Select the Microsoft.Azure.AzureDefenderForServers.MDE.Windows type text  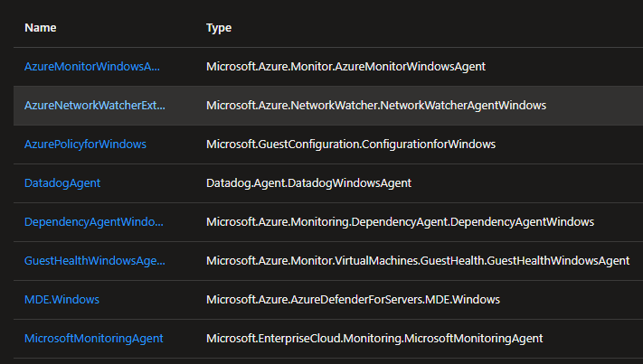353,300
